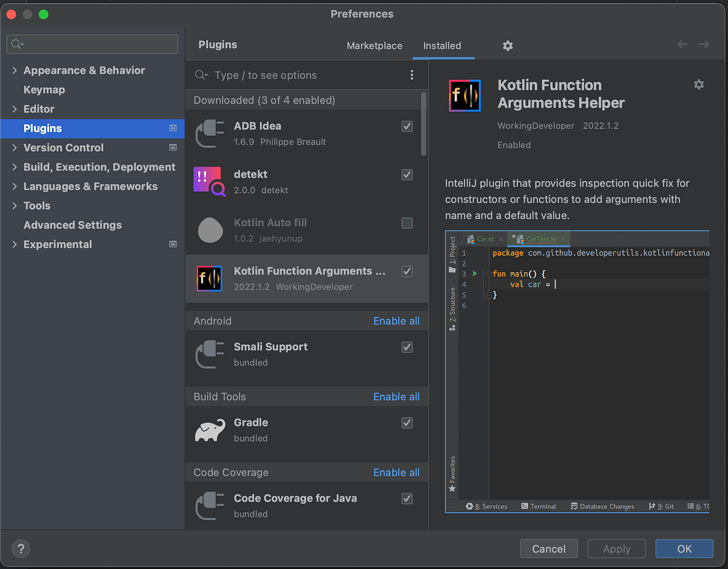Expand the Languages & Frameworks section

[14, 186]
